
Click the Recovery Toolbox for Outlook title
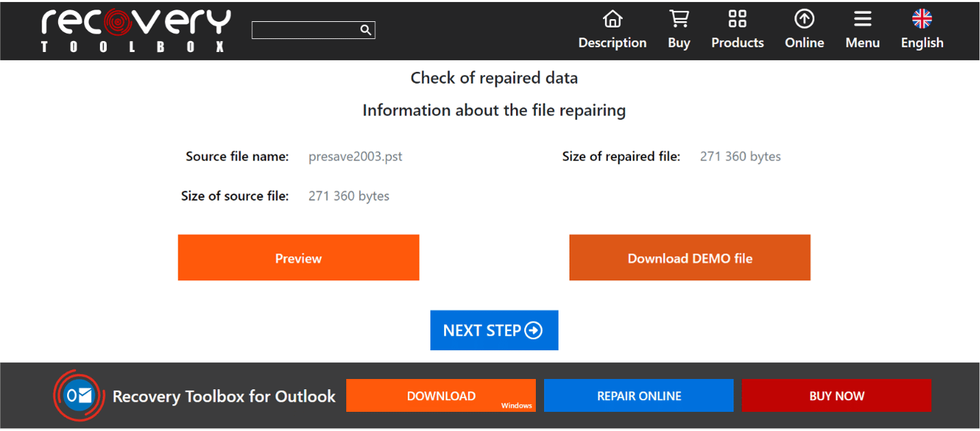(x=224, y=396)
